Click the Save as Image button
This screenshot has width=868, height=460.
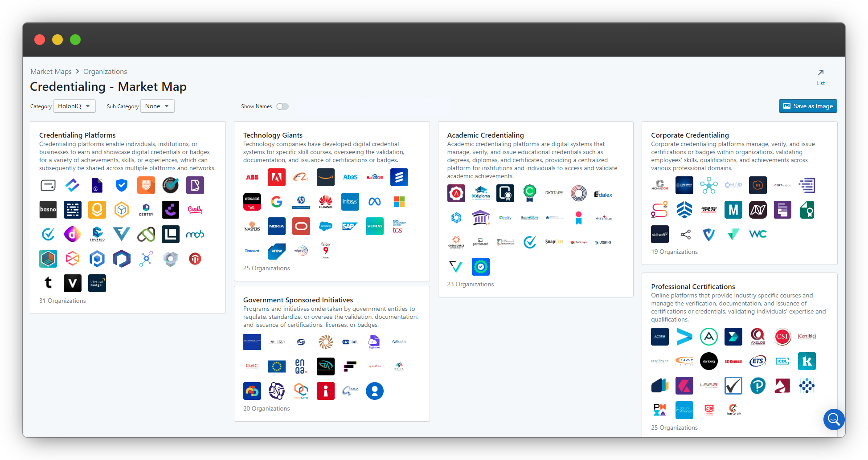coord(808,106)
